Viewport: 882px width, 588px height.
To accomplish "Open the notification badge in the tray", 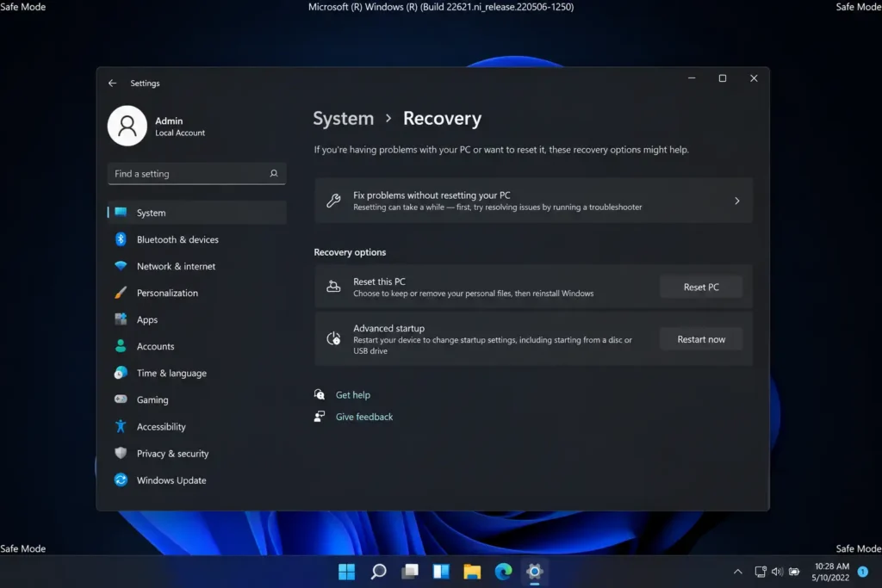I will coord(863,572).
